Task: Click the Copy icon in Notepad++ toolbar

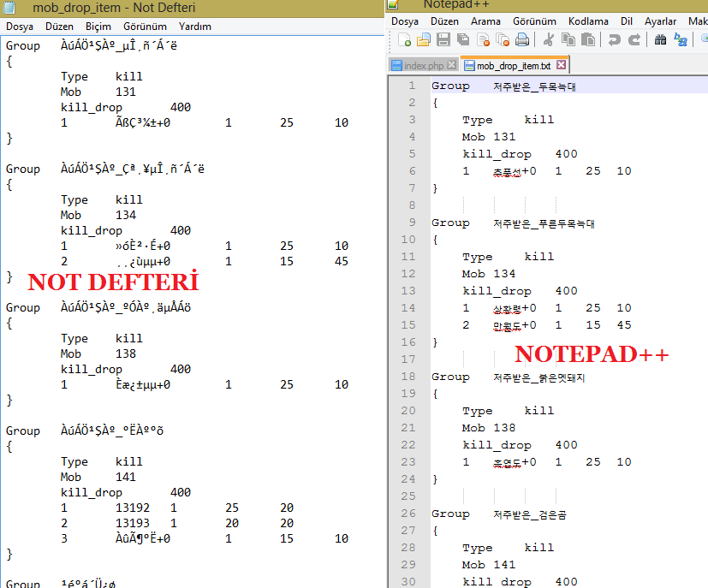Action: click(568, 39)
